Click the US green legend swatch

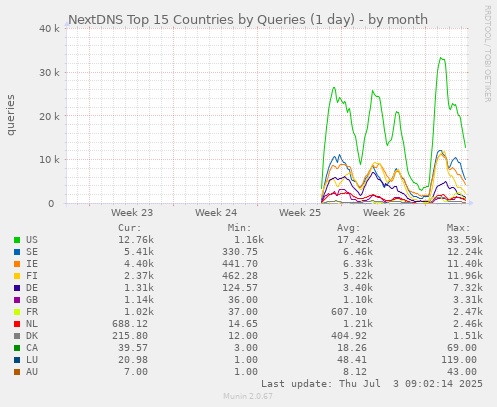tap(17, 240)
